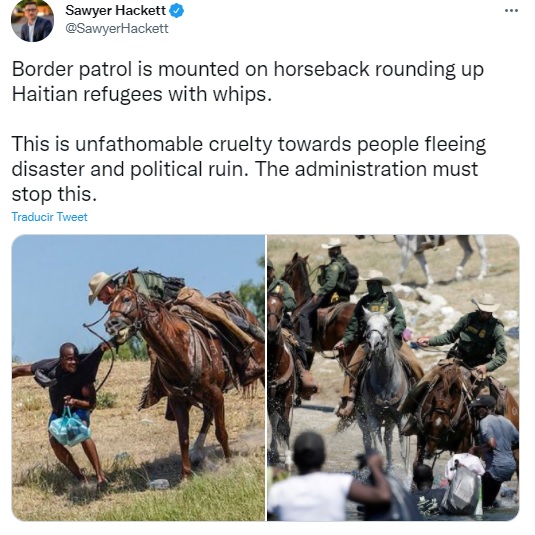Screen dimensions: 535x535
Task: Click the Traducir Tweet link
Action: pos(49,217)
